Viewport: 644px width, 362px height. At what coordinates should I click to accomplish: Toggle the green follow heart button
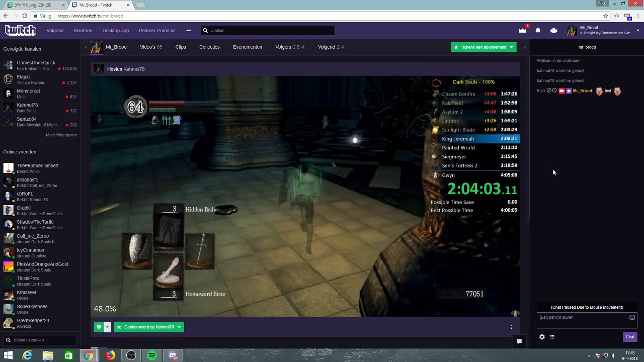pyautogui.click(x=99, y=327)
